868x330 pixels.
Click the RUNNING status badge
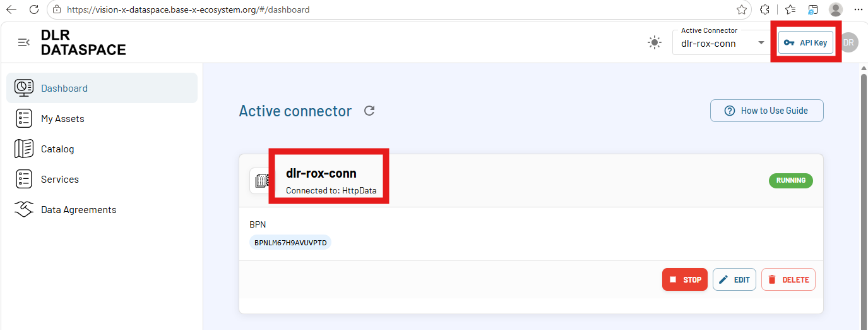(791, 180)
